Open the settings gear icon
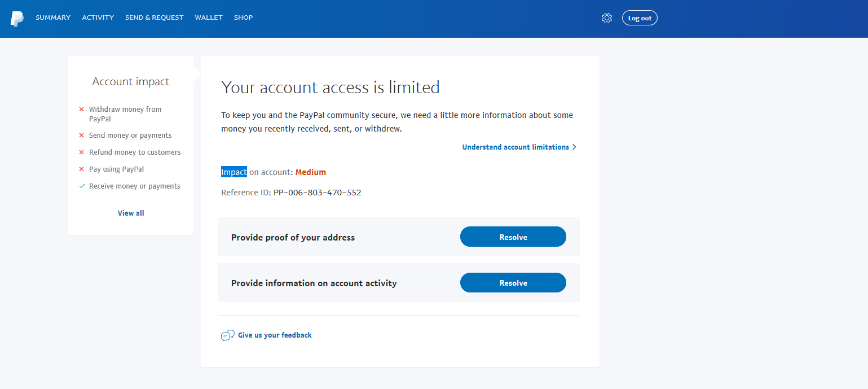This screenshot has width=868, height=389. [607, 18]
